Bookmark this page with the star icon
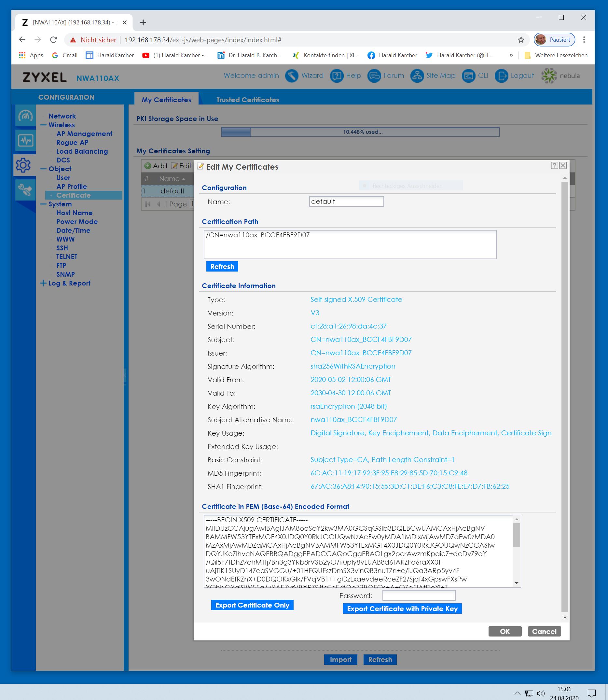The height and width of the screenshot is (700, 608). click(521, 40)
